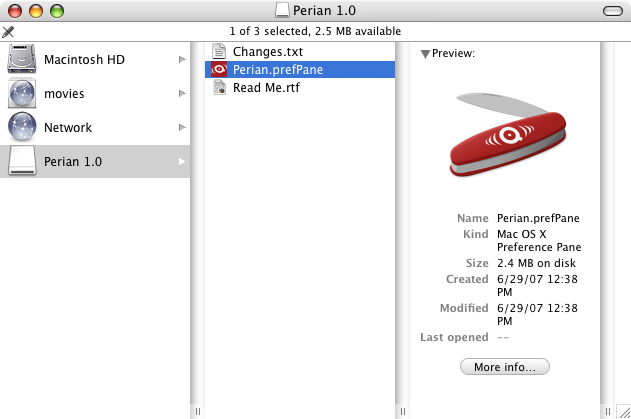
Task: Select movies in the sidebar
Action: tap(64, 94)
